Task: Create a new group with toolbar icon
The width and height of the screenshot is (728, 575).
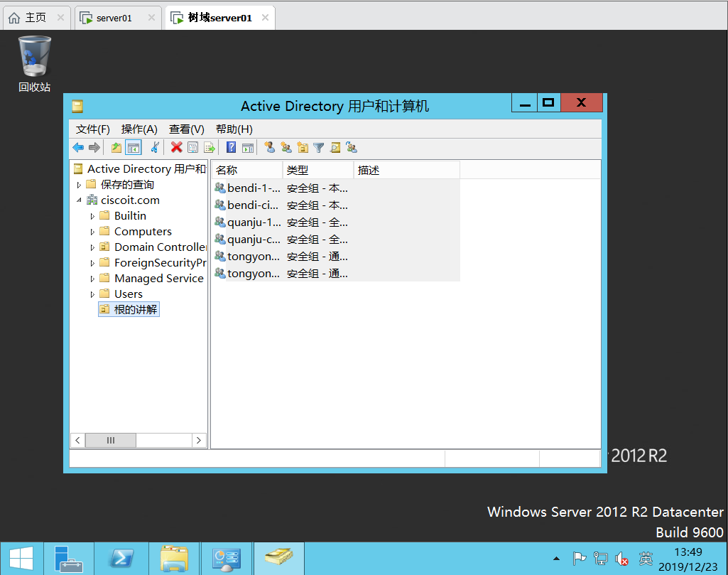Action: [x=286, y=148]
